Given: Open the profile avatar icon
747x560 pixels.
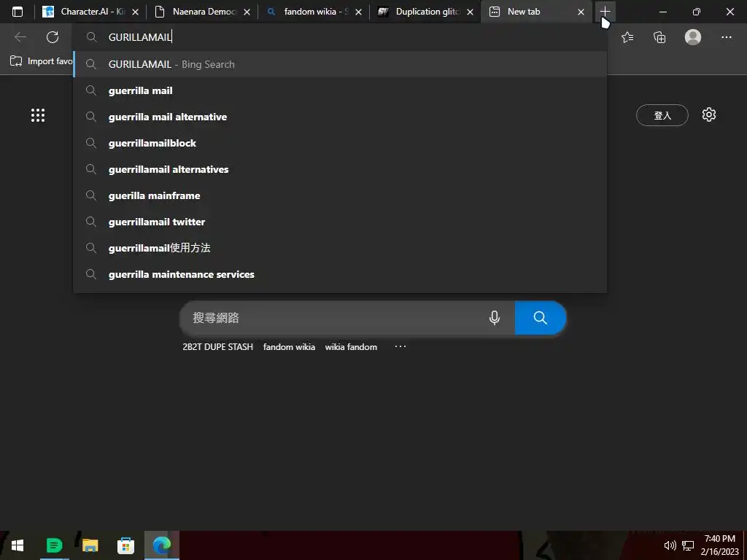Looking at the screenshot, I should tap(693, 37).
